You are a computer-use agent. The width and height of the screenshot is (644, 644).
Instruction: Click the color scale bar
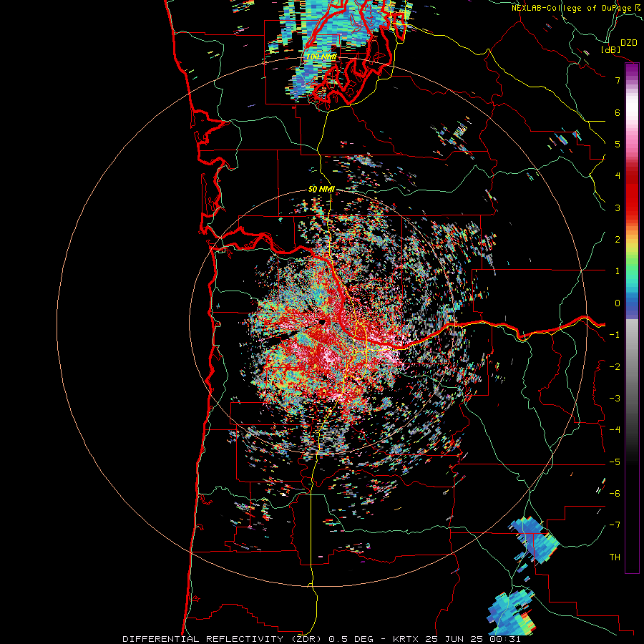(632, 318)
